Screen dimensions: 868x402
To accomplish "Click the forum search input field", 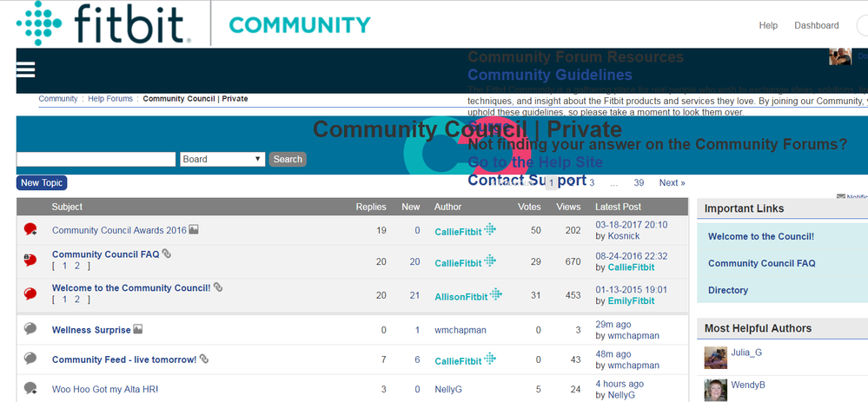I will (x=96, y=159).
